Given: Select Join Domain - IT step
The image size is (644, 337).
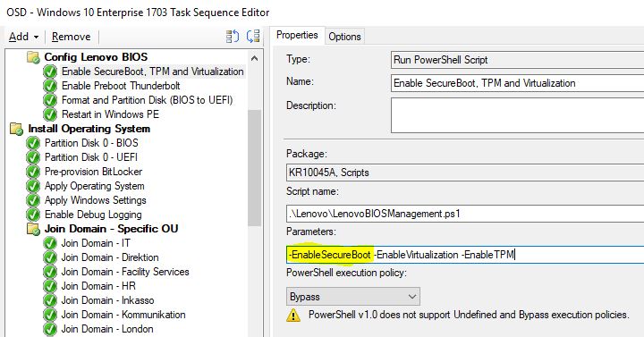Looking at the screenshot, I should click(96, 243).
